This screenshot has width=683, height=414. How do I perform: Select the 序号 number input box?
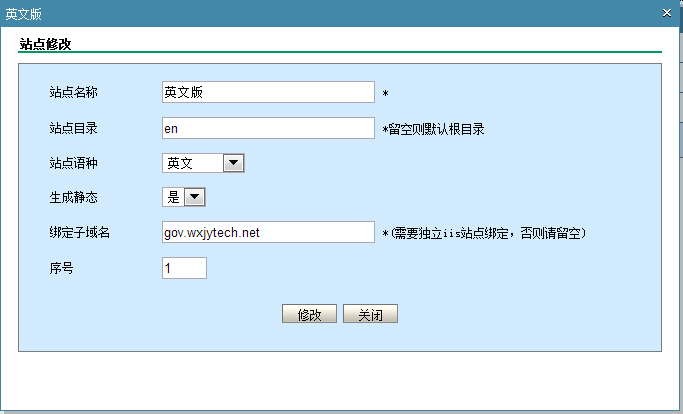(184, 268)
